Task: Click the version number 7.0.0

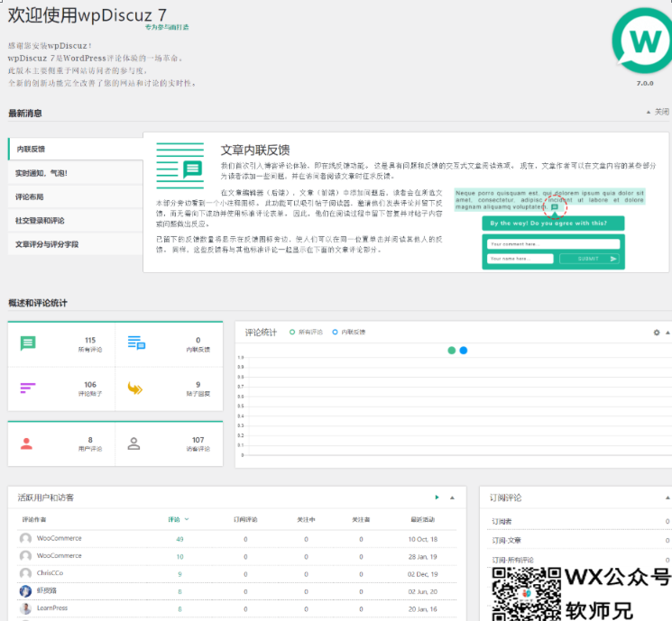Action: pyautogui.click(x=645, y=84)
